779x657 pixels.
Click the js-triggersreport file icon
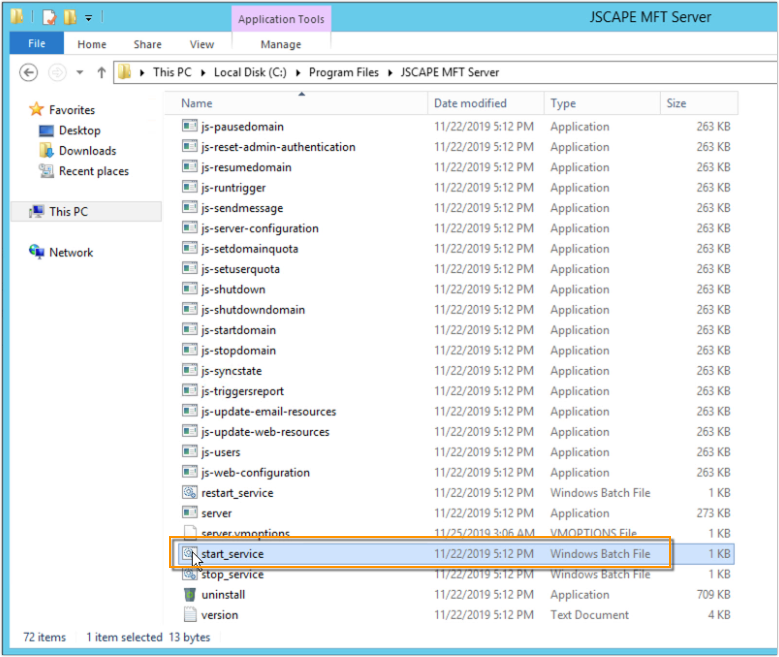(189, 391)
